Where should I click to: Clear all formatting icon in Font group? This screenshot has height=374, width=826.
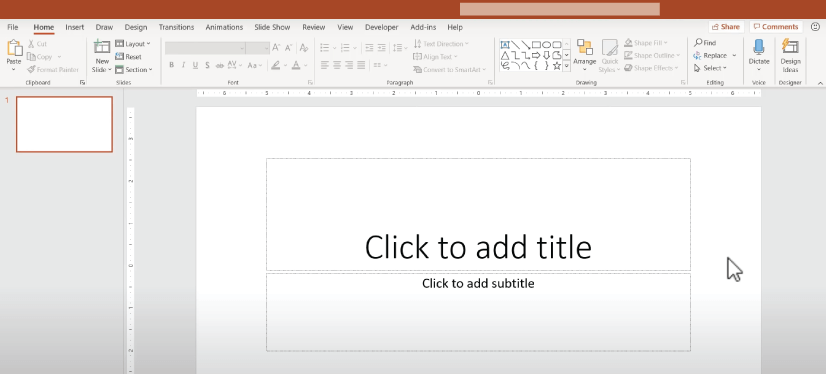tap(304, 48)
